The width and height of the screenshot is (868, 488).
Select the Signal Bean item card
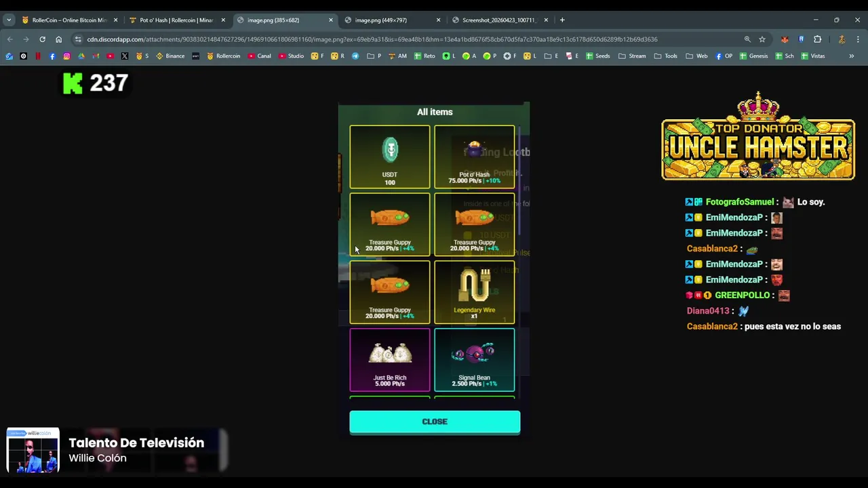474,360
